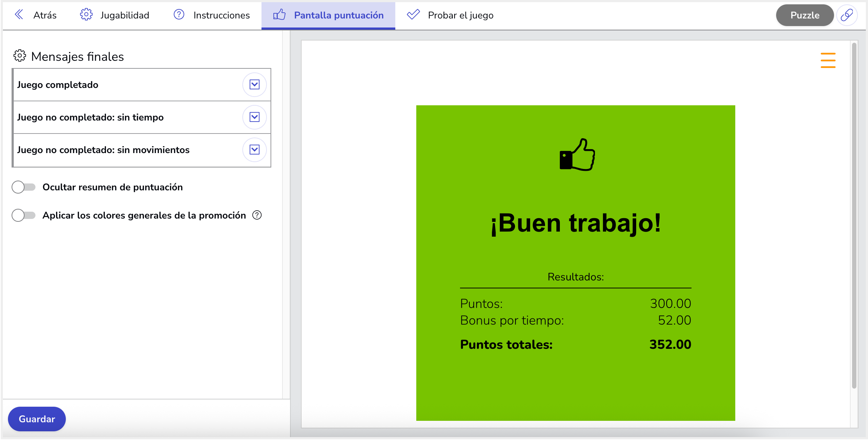Click the Instrucciones question mark icon
The width and height of the screenshot is (868, 440).
pyautogui.click(x=179, y=15)
